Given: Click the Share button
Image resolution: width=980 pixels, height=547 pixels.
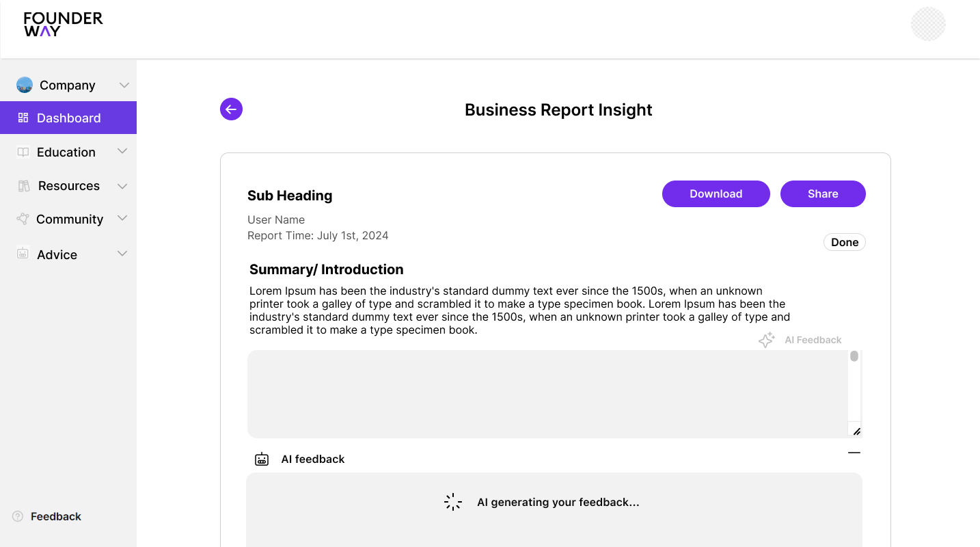Looking at the screenshot, I should pos(823,194).
